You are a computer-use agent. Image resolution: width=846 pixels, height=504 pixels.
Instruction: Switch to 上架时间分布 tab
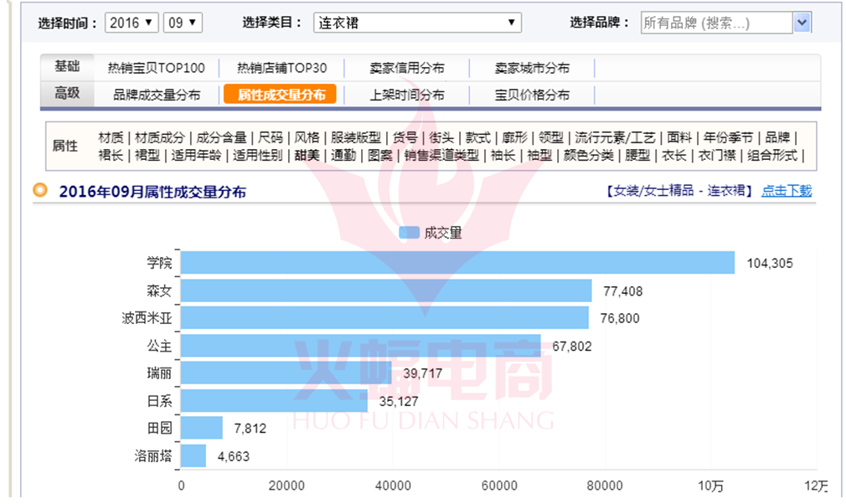[x=407, y=95]
